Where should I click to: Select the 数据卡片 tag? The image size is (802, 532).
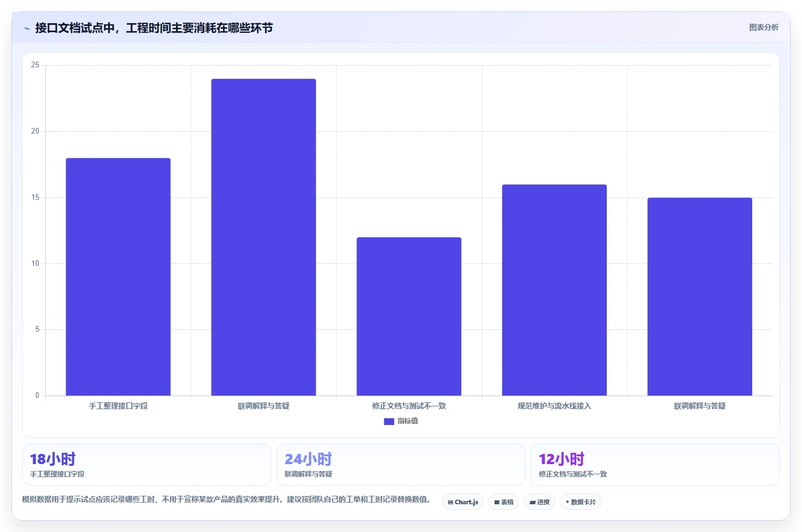pyautogui.click(x=581, y=502)
